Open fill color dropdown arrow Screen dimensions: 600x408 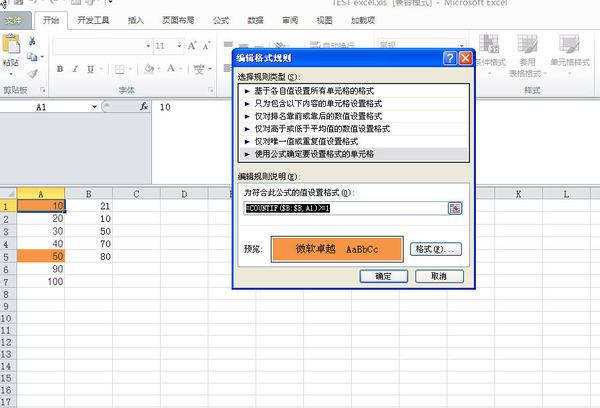coord(158,69)
